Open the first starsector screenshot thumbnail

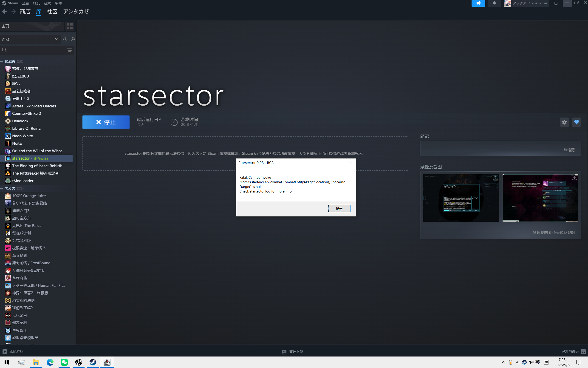pyautogui.click(x=461, y=198)
